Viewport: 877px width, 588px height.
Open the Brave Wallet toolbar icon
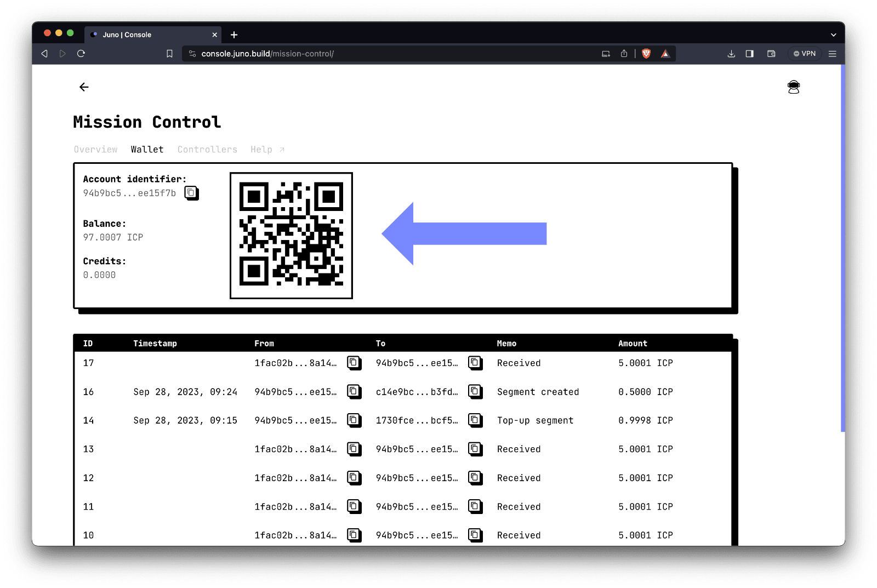tap(771, 54)
